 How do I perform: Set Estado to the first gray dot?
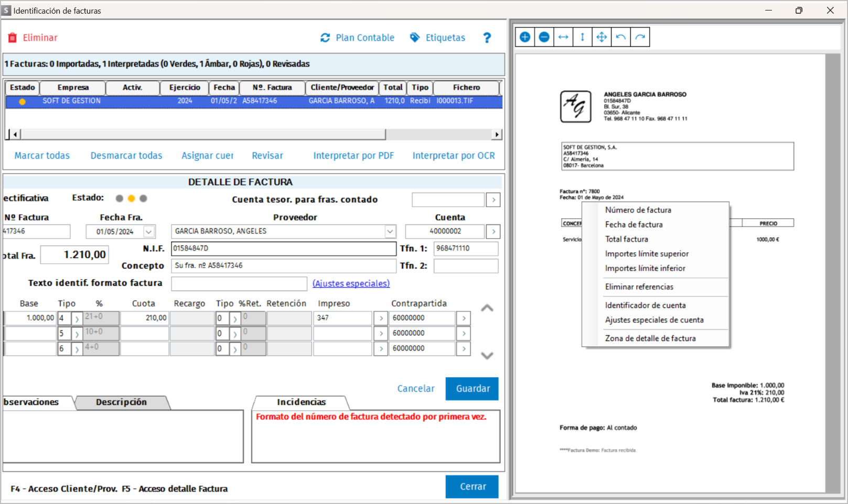pyautogui.click(x=120, y=198)
